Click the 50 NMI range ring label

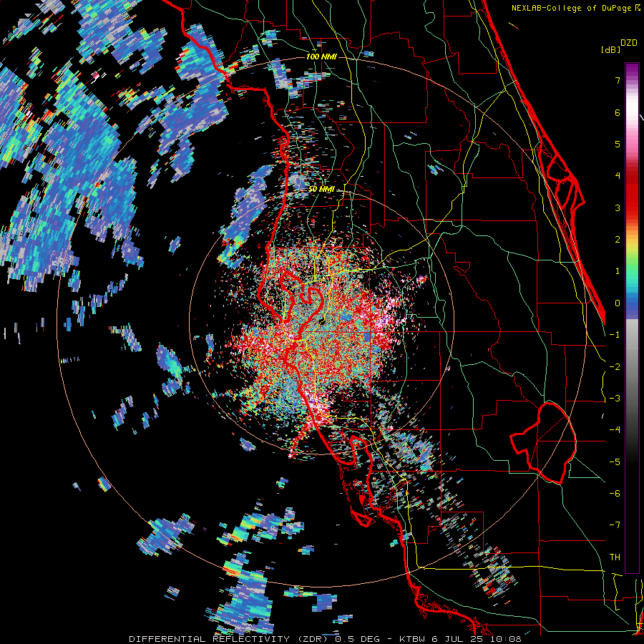click(x=321, y=190)
